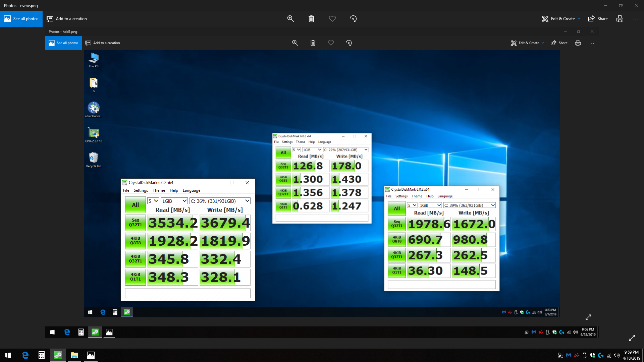Click the All button in the 36% window
The image size is (644, 362).
coord(136,205)
